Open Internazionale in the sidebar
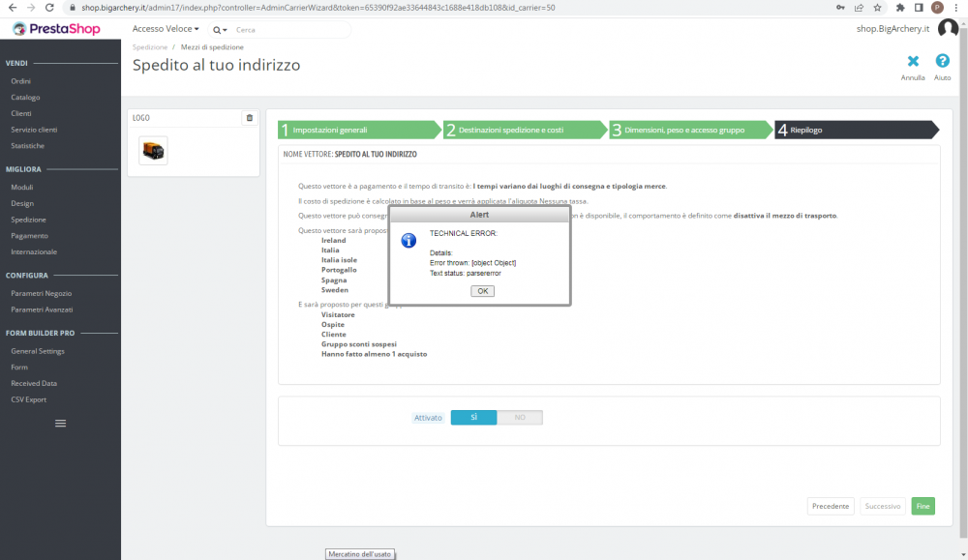 click(x=34, y=251)
